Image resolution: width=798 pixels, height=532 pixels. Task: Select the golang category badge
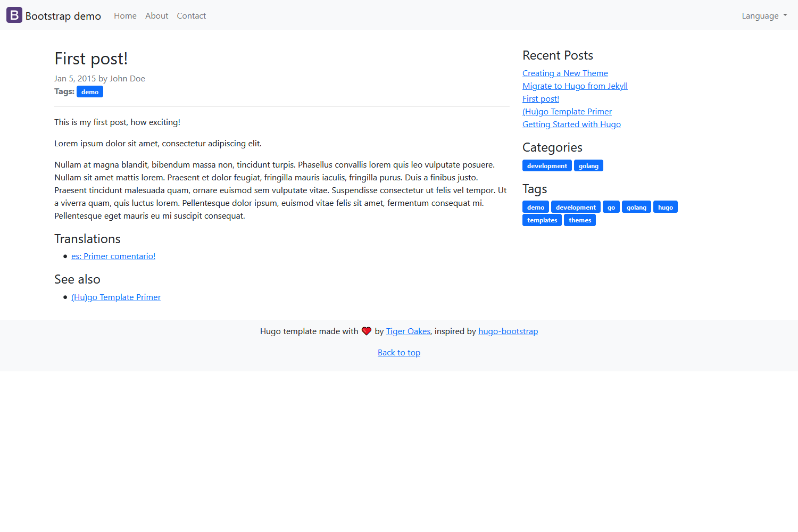588,166
